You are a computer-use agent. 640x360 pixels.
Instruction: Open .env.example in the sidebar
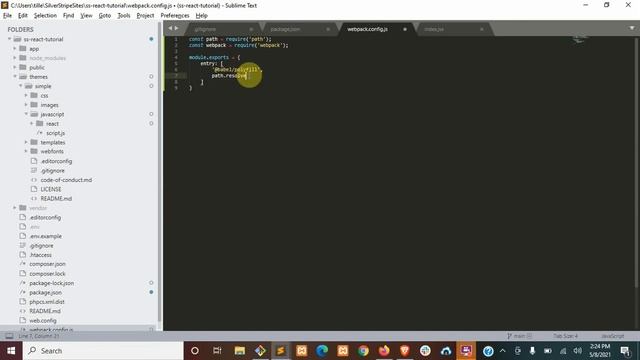45,236
